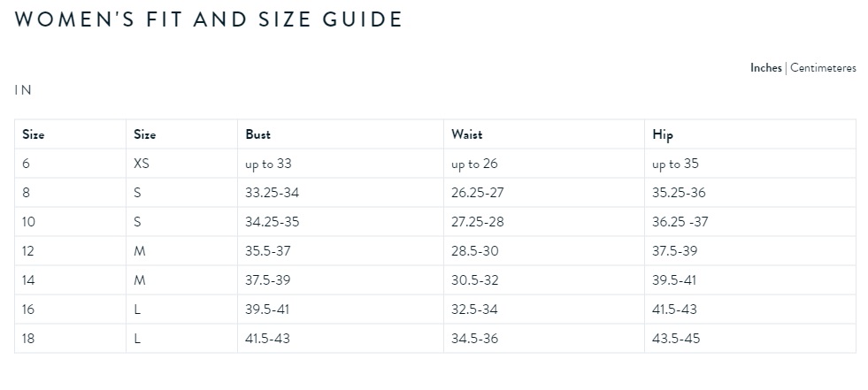Click the first numeric Size column header

(x=34, y=134)
